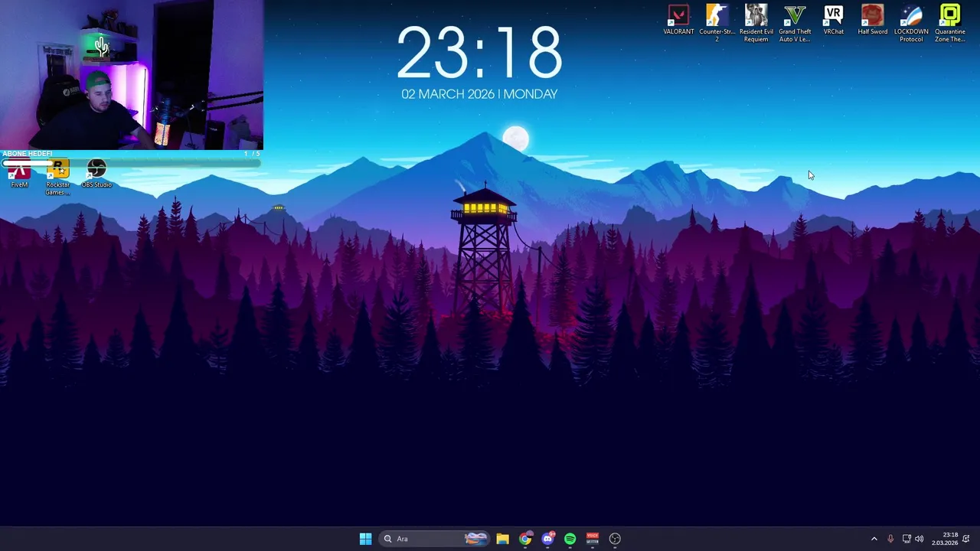Open File Explorer from the taskbar
The image size is (980, 551).
coord(502,539)
